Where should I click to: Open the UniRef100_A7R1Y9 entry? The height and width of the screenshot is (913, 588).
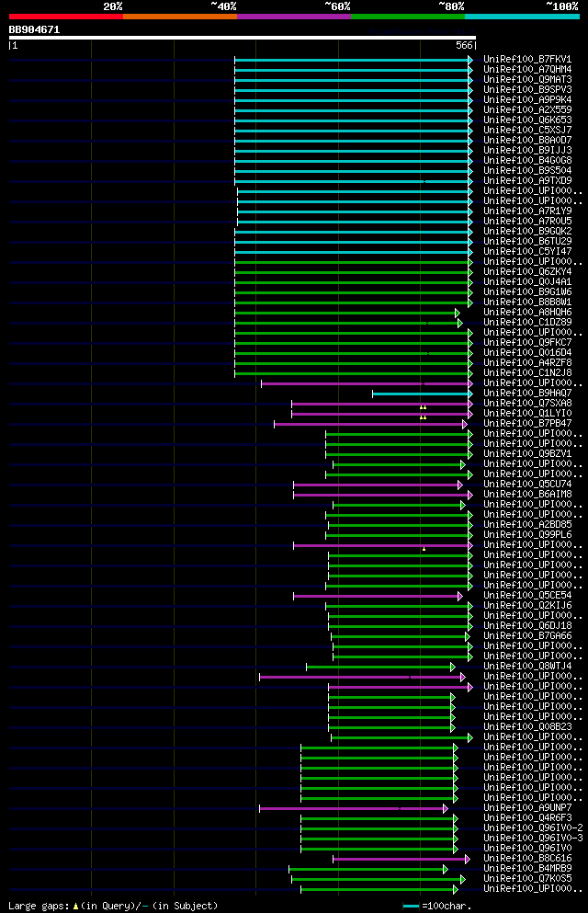pos(527,211)
